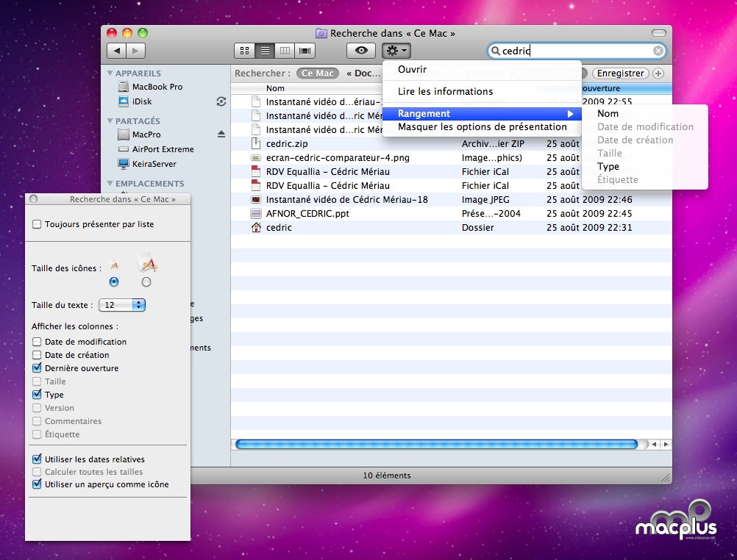Select the AFNOR_CEDRIC.ppt file name
737x560 pixels.
(x=307, y=213)
